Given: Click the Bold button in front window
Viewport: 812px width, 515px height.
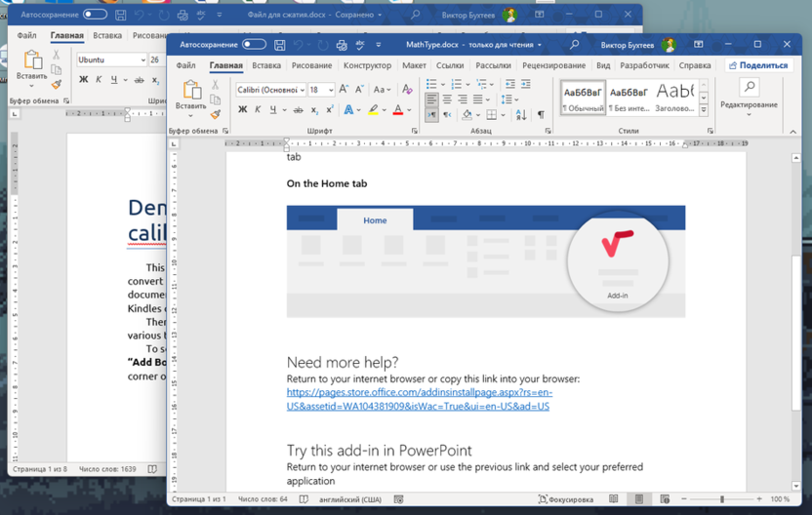Looking at the screenshot, I should 243,110.
